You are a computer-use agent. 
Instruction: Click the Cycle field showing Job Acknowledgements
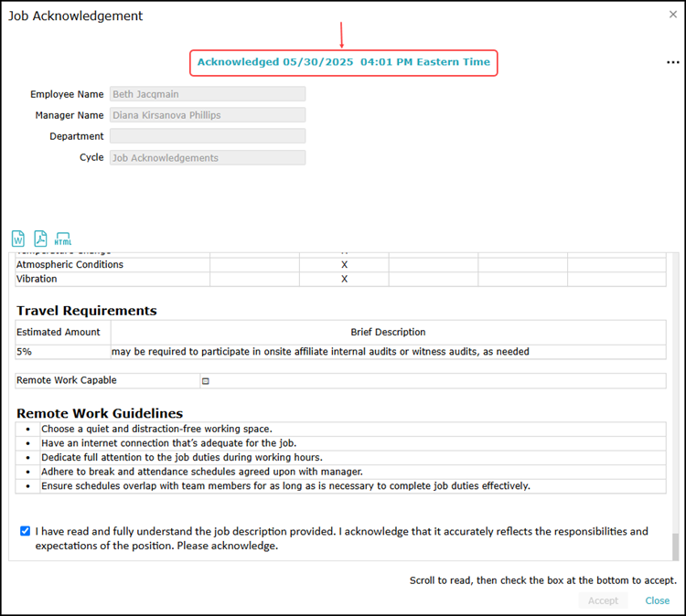pos(208,157)
